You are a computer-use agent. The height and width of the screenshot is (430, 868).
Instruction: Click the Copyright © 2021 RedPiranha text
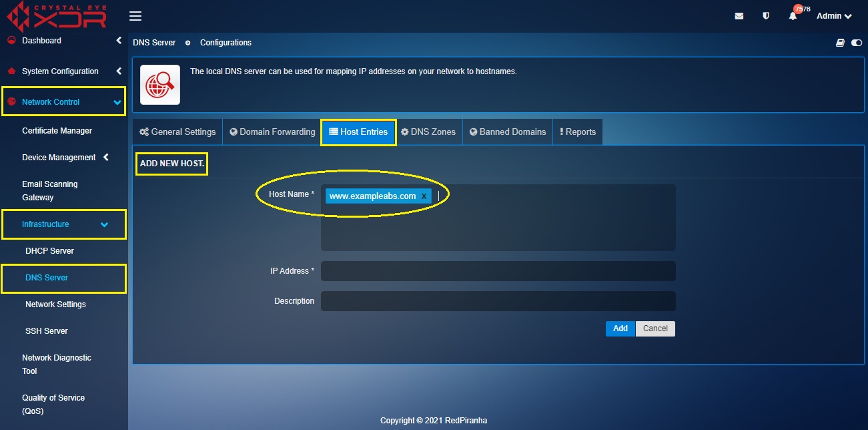coord(434,421)
